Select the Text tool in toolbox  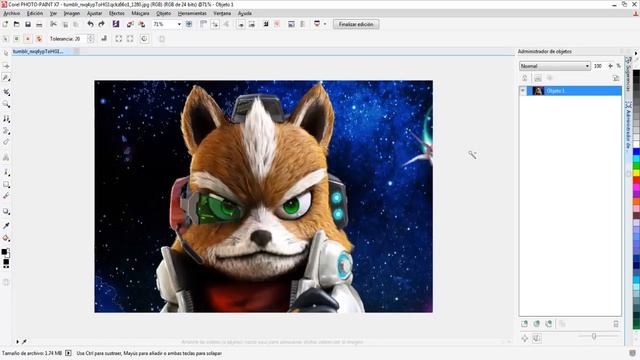click(6, 158)
